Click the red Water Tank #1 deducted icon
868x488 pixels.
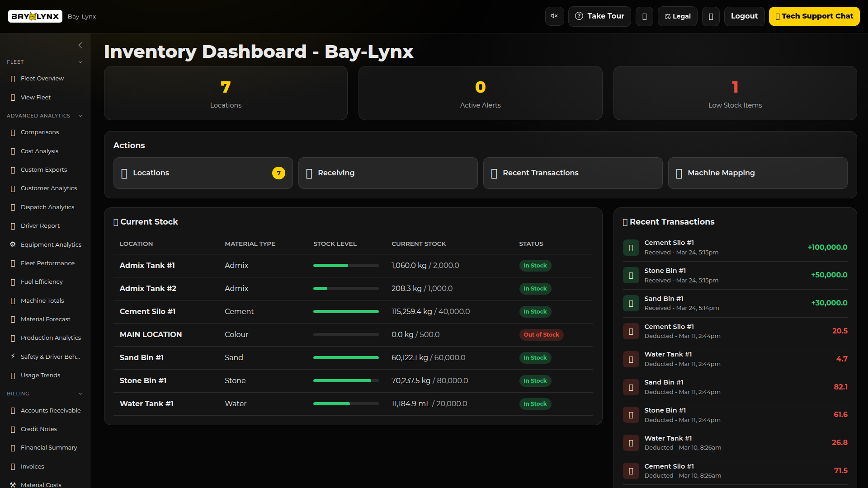tap(631, 359)
